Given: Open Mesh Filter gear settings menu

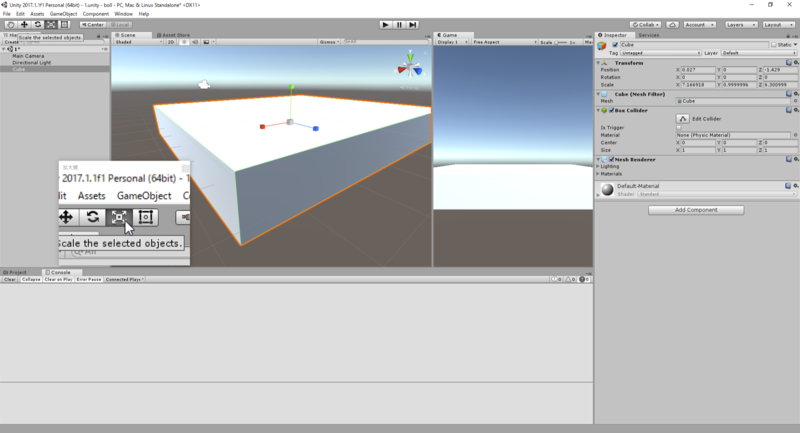Looking at the screenshot, I should (796, 94).
